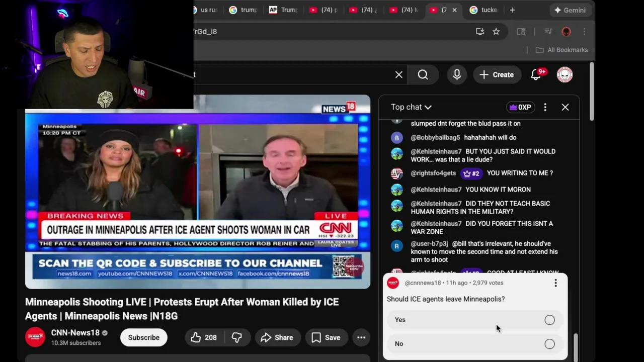Click @cnnnews18 poll author name
The width and height of the screenshot is (644, 362).
click(x=423, y=283)
